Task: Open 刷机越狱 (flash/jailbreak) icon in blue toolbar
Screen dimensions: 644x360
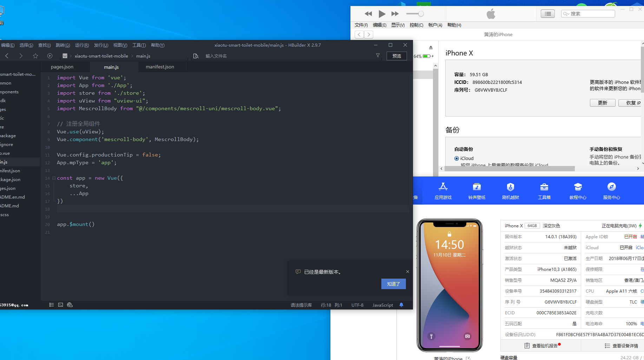Action: 510,191
